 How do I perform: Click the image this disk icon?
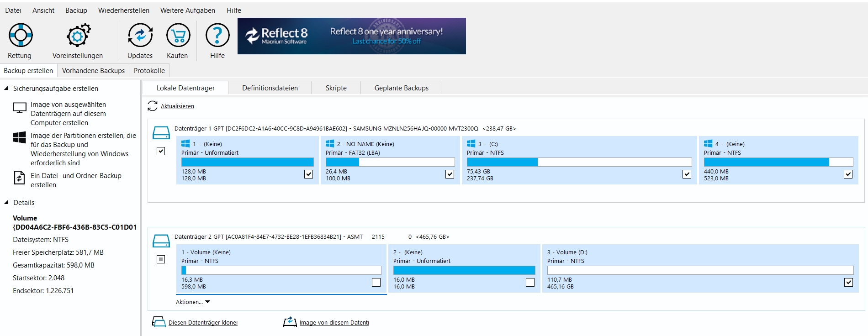pyautogui.click(x=290, y=322)
